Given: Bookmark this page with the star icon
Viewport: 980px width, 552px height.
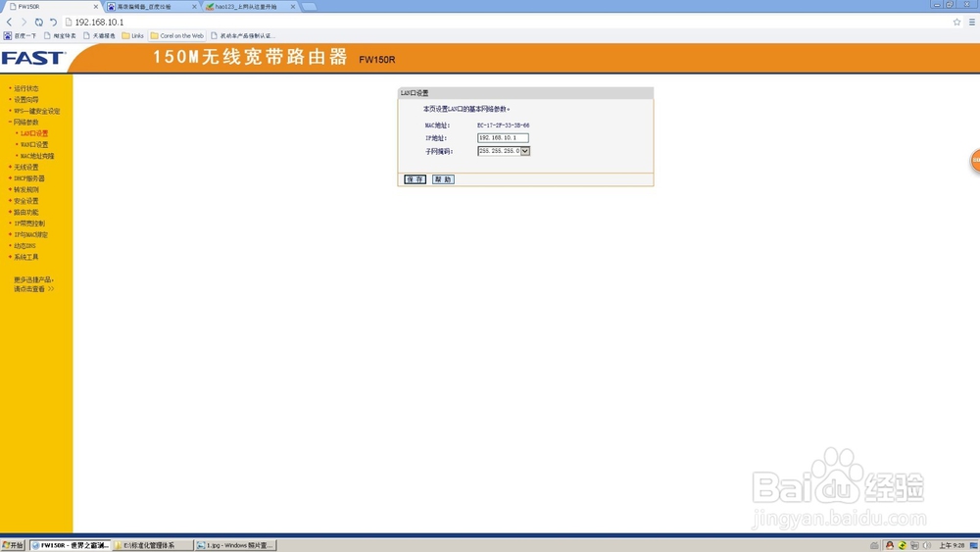Looking at the screenshot, I should [956, 22].
